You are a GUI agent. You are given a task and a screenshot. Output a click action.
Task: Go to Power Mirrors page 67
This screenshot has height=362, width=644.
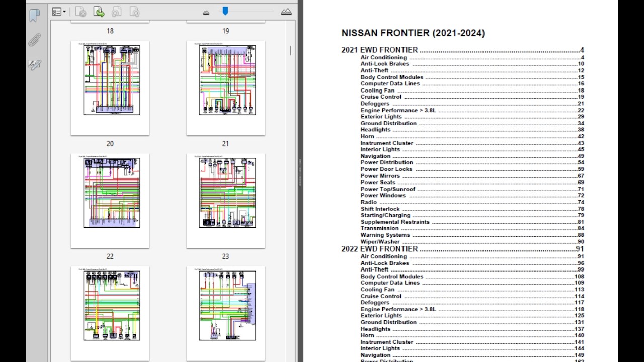click(x=472, y=176)
